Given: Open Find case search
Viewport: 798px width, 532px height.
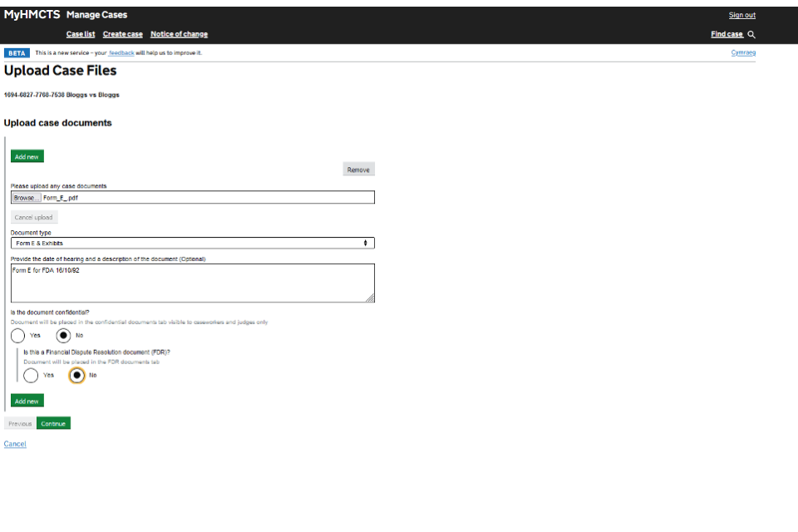Looking at the screenshot, I should tap(727, 34).
